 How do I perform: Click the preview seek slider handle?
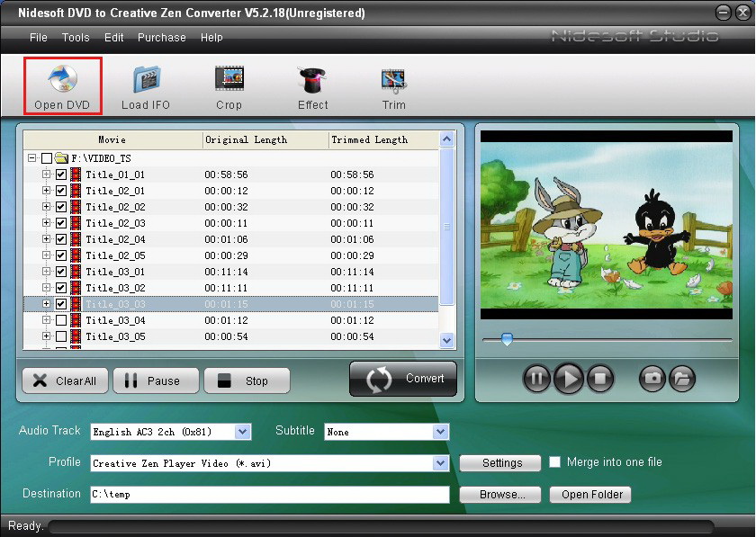(x=507, y=339)
